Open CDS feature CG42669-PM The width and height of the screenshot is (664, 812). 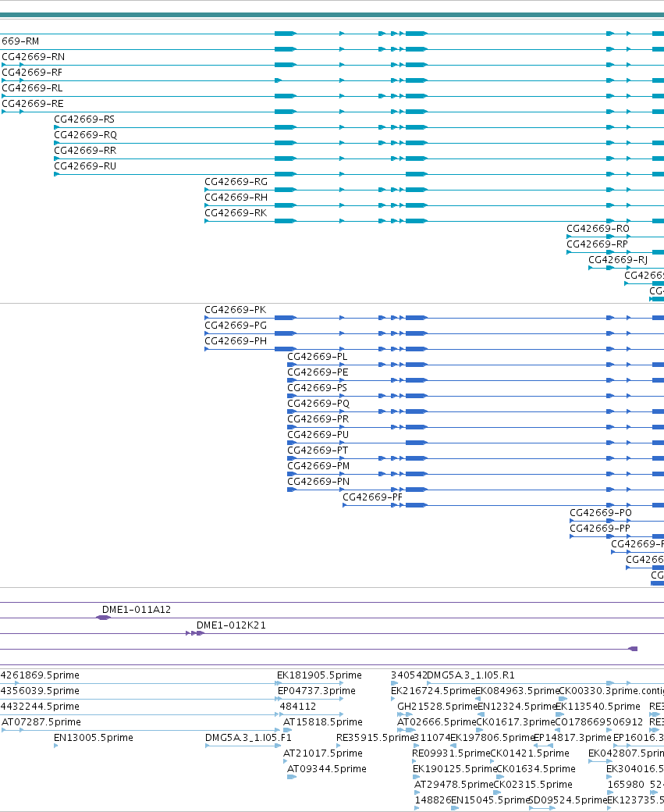point(318,465)
